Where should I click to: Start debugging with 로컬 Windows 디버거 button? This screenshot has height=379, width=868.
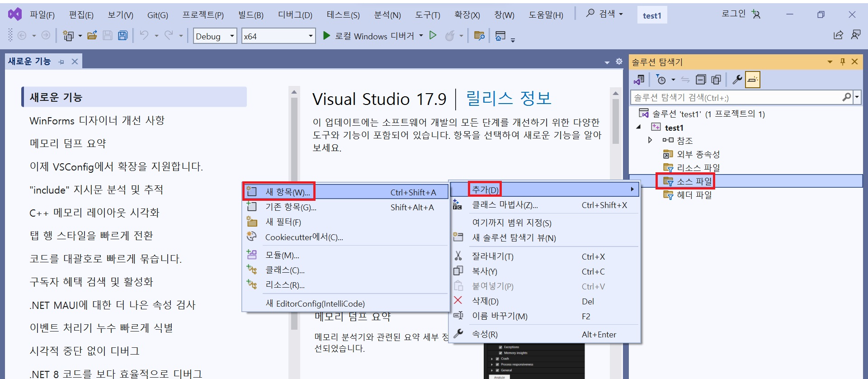click(368, 36)
